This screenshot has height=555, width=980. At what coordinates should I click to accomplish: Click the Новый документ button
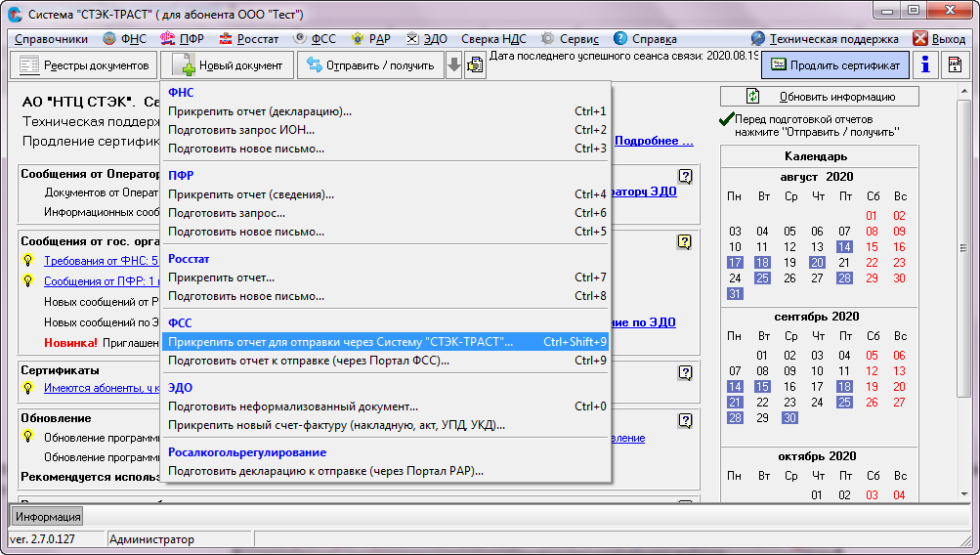228,65
